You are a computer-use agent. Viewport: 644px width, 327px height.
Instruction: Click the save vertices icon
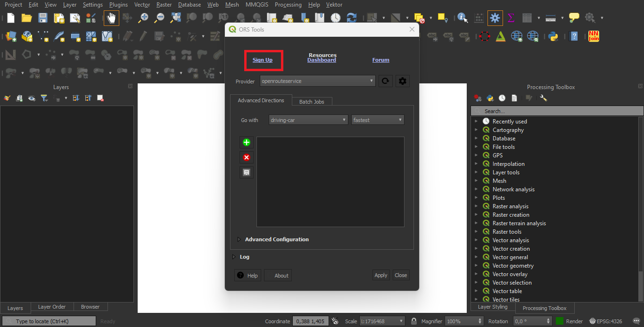pos(246,172)
